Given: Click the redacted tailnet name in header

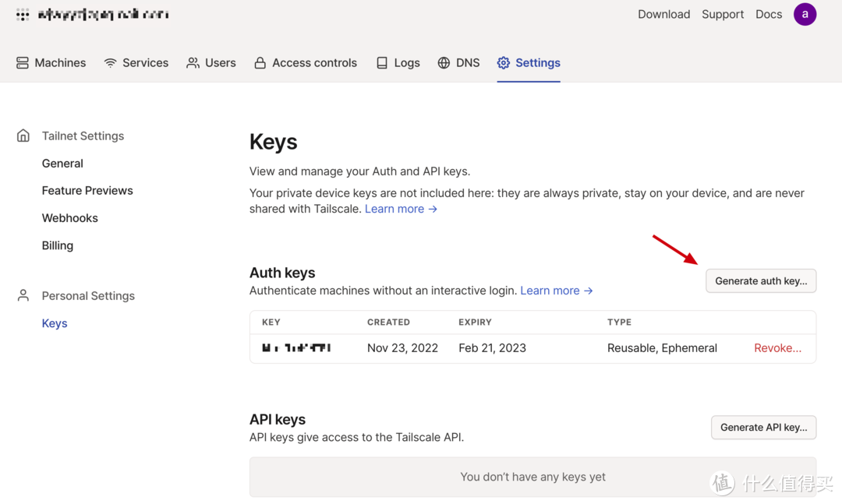Looking at the screenshot, I should click(103, 15).
